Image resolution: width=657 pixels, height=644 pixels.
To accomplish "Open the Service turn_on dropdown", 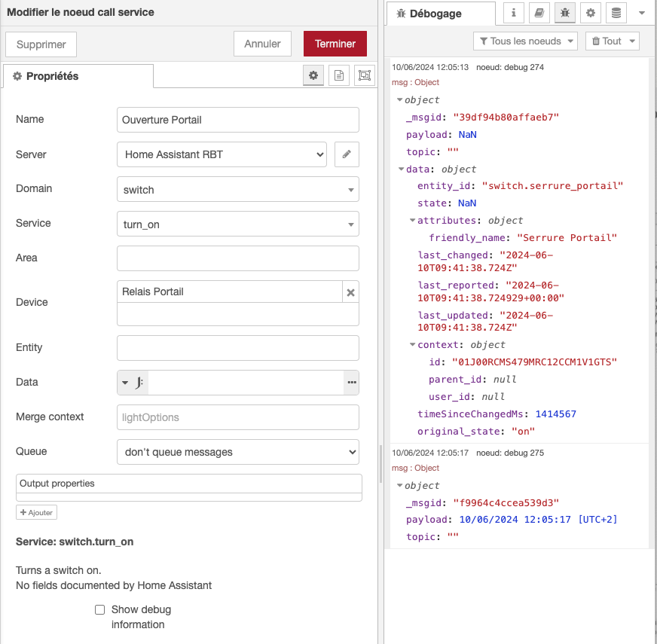I will coord(237,224).
